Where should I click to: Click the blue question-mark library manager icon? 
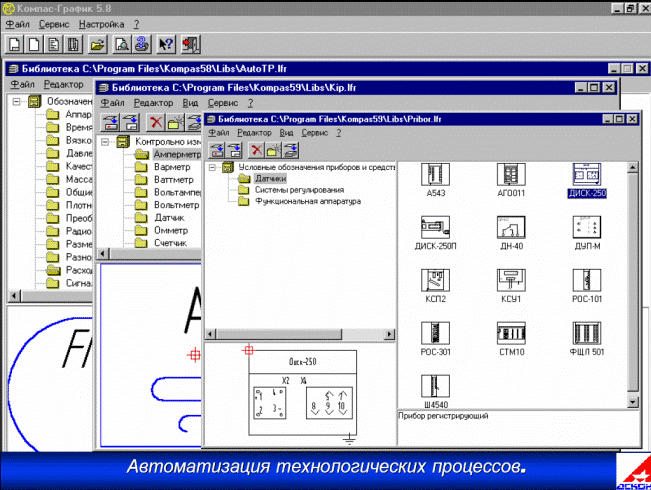[142, 44]
